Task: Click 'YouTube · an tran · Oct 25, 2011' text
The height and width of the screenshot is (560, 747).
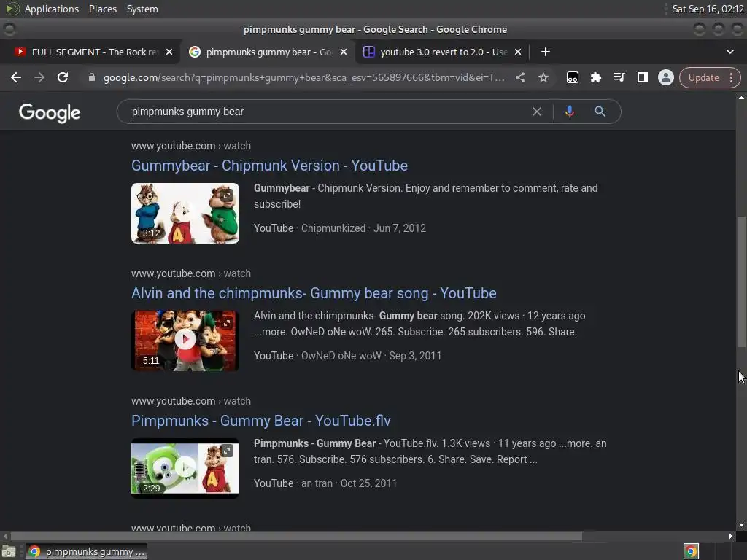Action: [x=325, y=483]
